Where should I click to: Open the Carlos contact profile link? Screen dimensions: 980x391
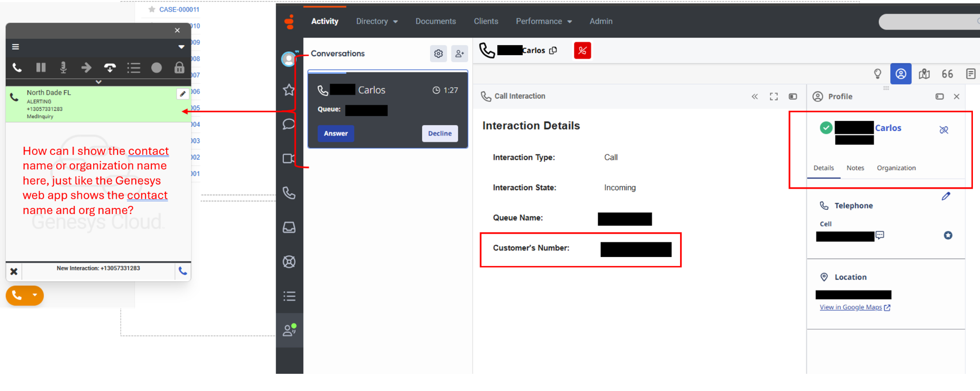point(888,128)
